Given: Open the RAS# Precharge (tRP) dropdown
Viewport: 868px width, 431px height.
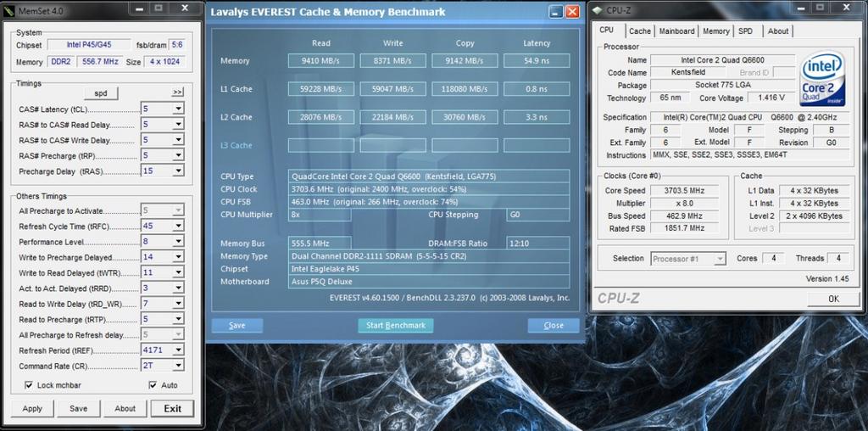Looking at the screenshot, I should click(178, 155).
